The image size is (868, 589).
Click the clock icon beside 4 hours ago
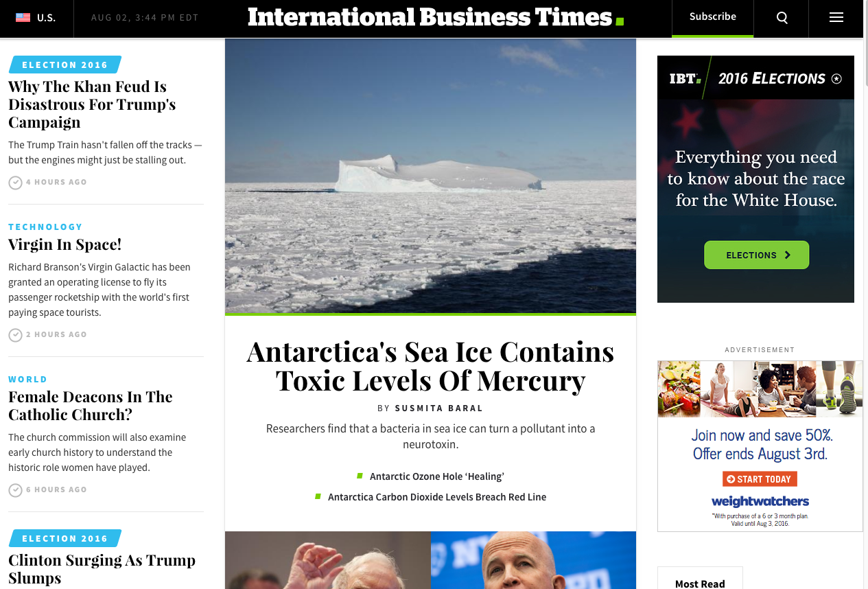pyautogui.click(x=15, y=183)
